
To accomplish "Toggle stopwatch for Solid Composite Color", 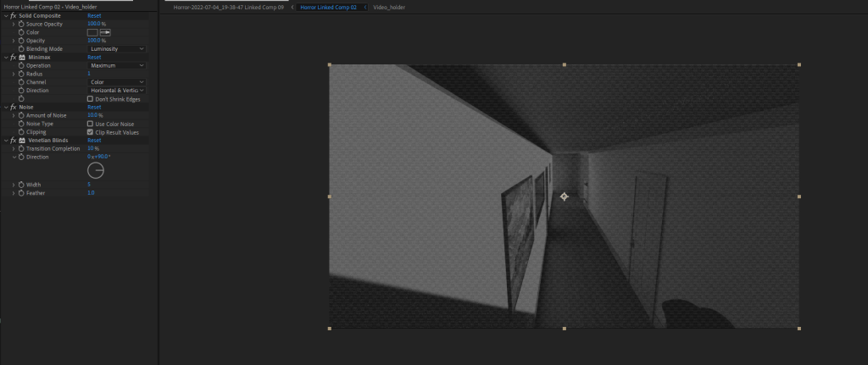I will [21, 33].
